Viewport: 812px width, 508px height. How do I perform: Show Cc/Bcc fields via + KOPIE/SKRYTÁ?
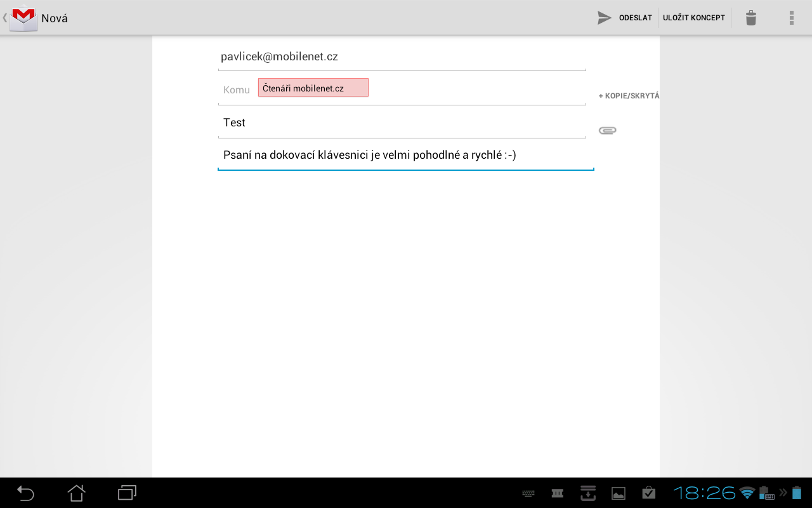[629, 96]
